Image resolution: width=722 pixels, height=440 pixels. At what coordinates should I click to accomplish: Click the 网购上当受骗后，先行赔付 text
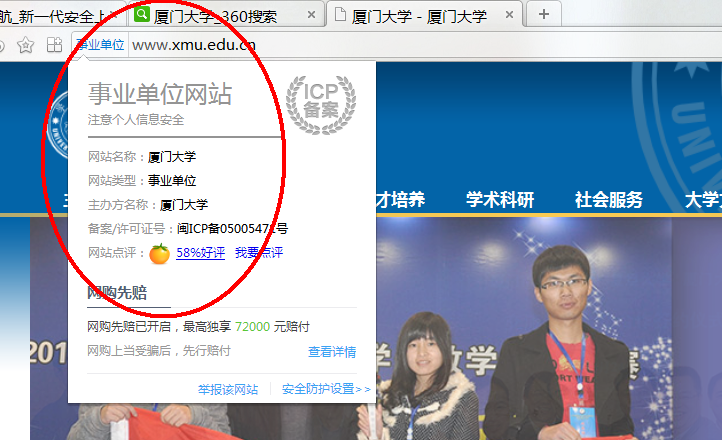coord(159,351)
